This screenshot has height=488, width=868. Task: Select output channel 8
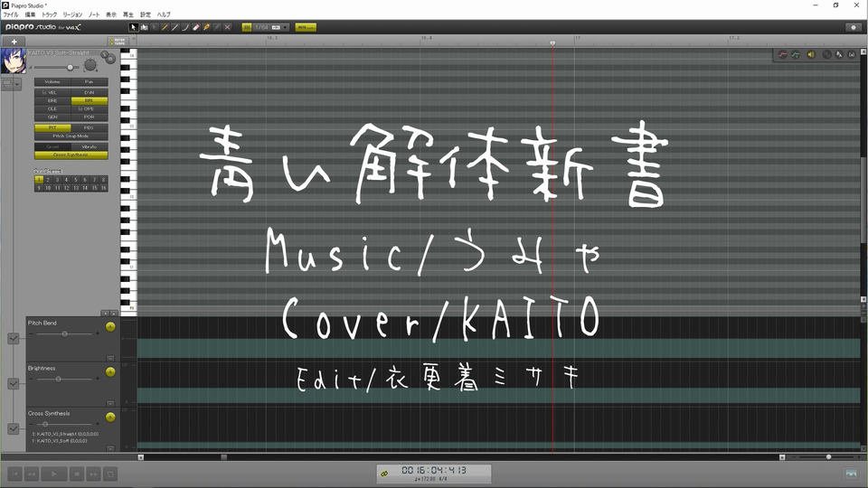coord(103,180)
